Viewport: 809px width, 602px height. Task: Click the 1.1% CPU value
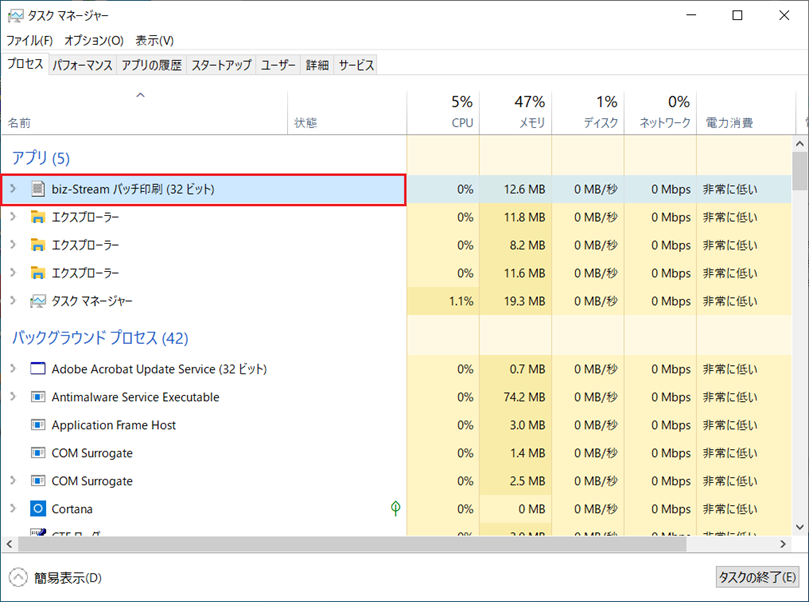[461, 301]
